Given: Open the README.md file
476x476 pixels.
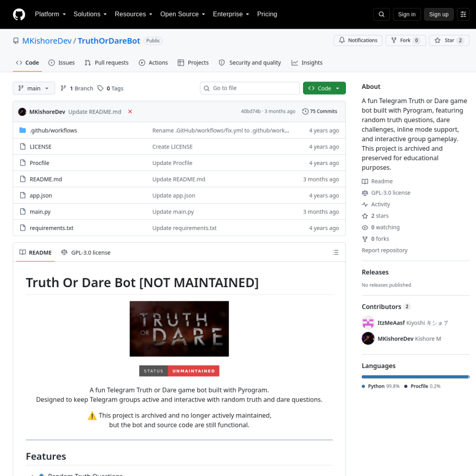Looking at the screenshot, I should coord(46,179).
